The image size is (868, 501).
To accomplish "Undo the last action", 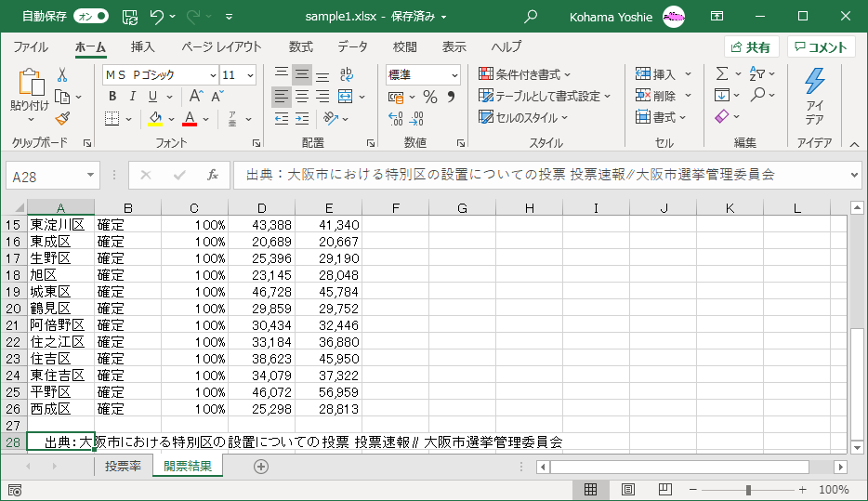I will coord(157,17).
